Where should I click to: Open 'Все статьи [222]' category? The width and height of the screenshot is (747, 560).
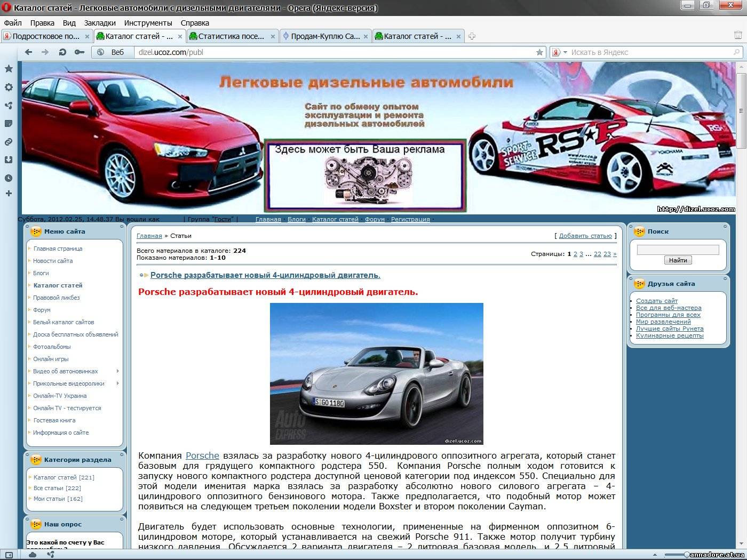pos(57,488)
